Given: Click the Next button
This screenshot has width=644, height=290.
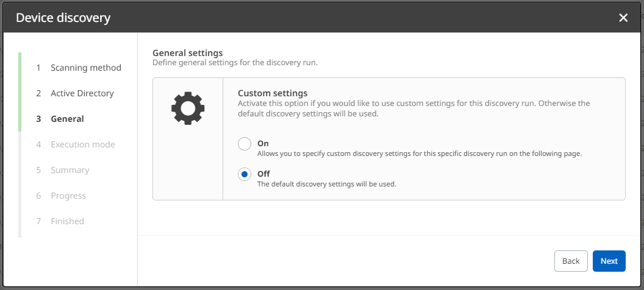Looking at the screenshot, I should pyautogui.click(x=609, y=261).
